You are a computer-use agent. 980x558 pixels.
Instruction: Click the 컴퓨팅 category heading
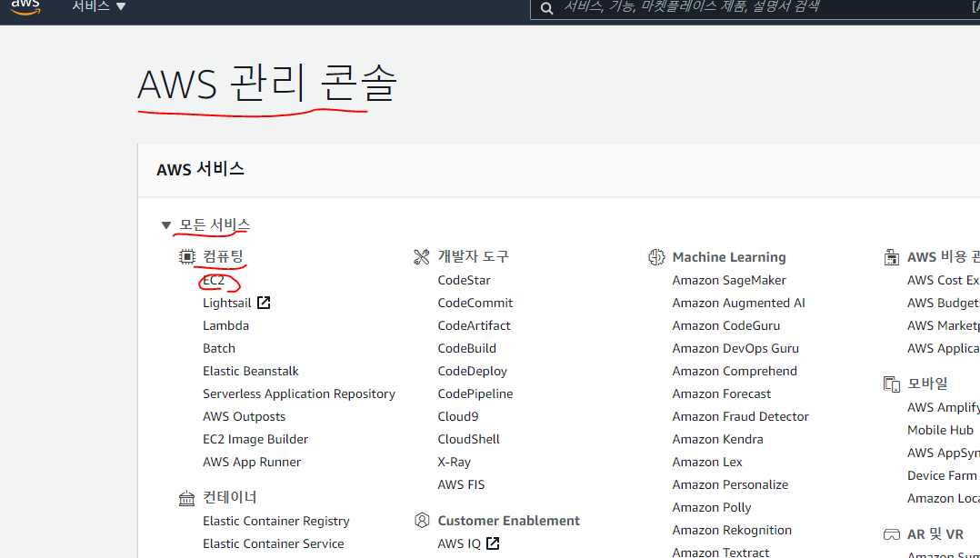click(x=223, y=257)
